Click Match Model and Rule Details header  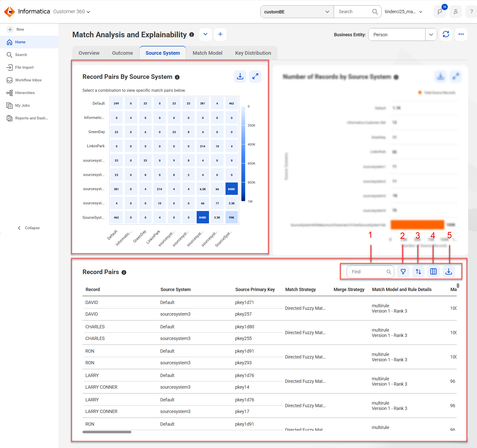[x=402, y=290]
